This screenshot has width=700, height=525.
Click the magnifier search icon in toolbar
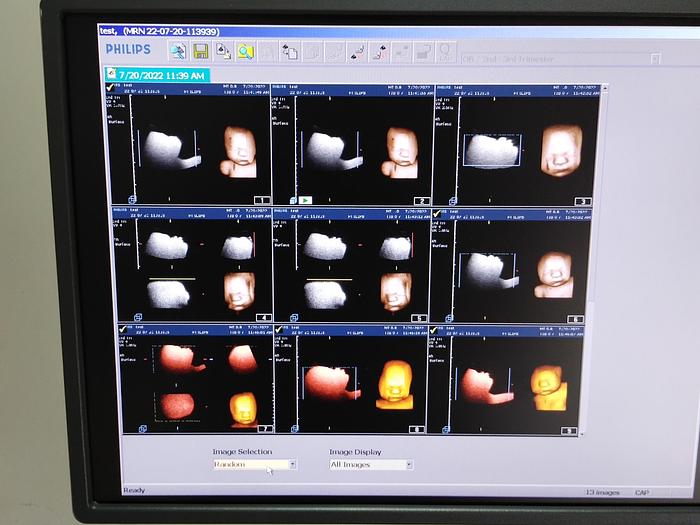point(245,51)
